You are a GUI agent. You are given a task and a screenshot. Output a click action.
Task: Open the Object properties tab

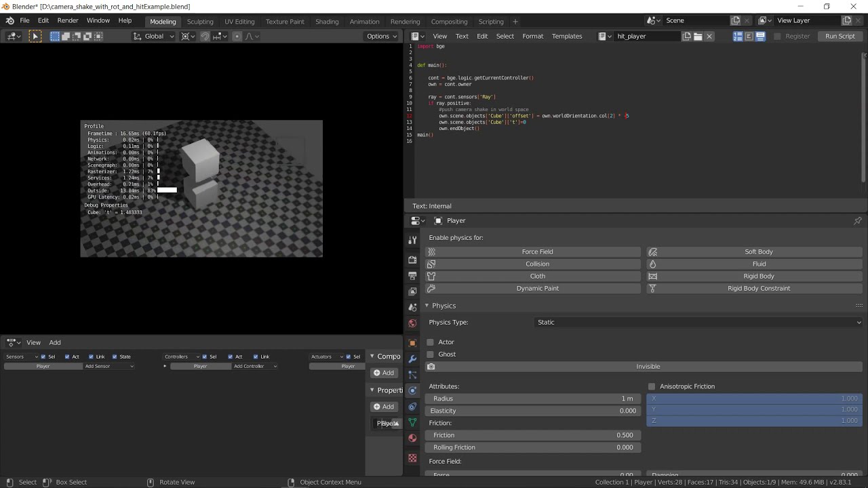click(x=412, y=343)
